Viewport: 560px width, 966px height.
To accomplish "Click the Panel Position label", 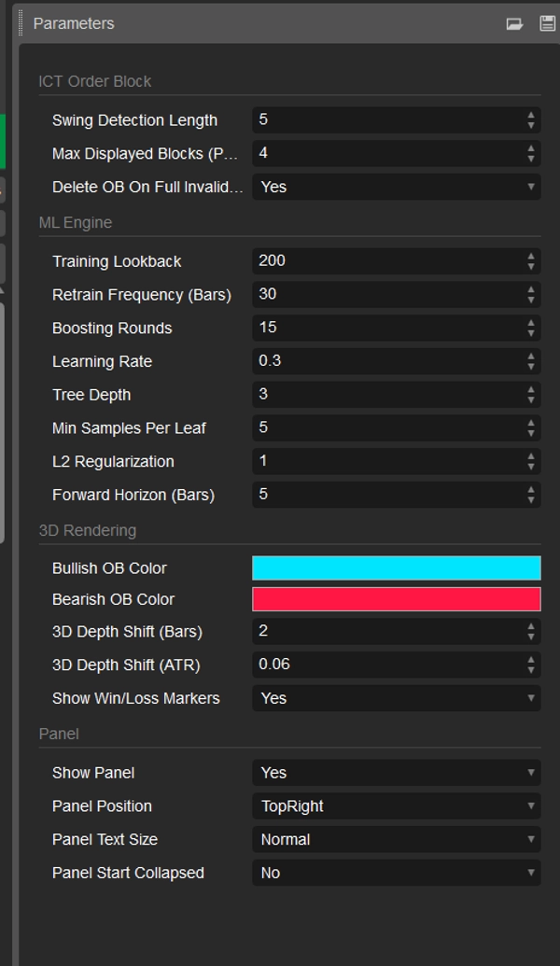I will point(103,805).
